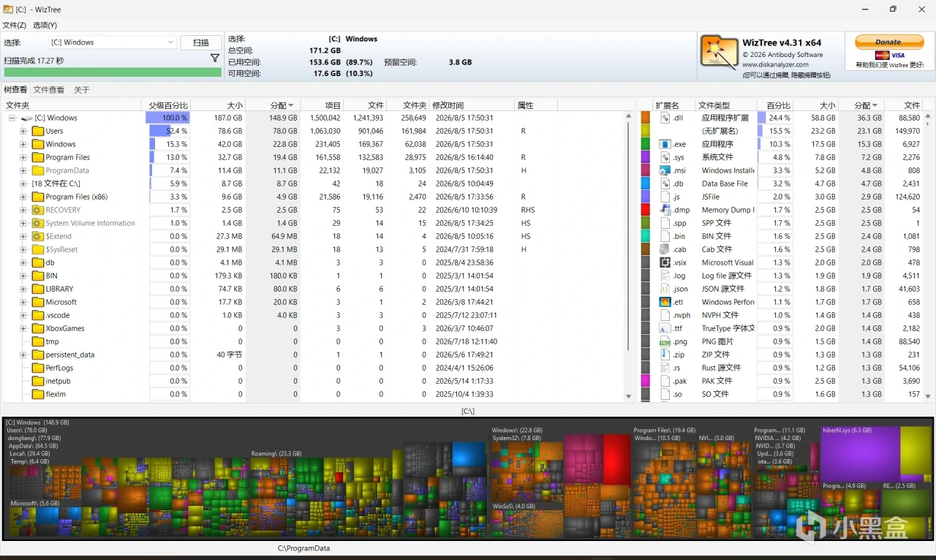Collapse the [C:] Windows root node
Image resolution: width=936 pixels, height=560 pixels.
pyautogui.click(x=12, y=118)
